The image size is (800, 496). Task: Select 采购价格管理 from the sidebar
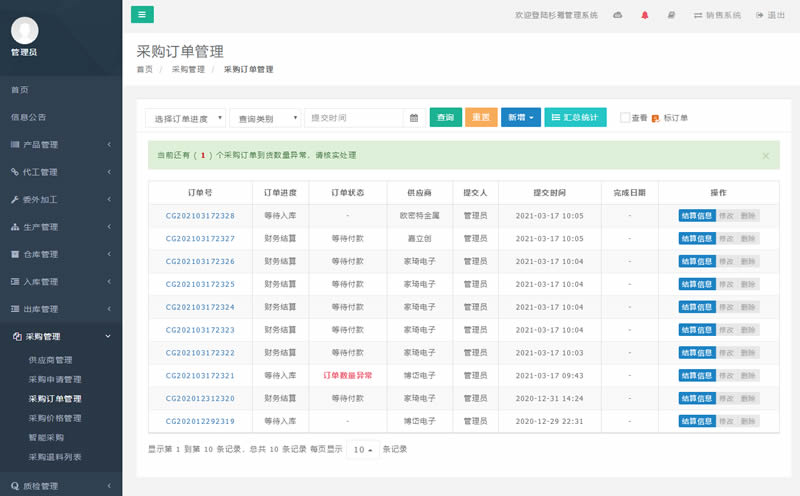(x=55, y=418)
